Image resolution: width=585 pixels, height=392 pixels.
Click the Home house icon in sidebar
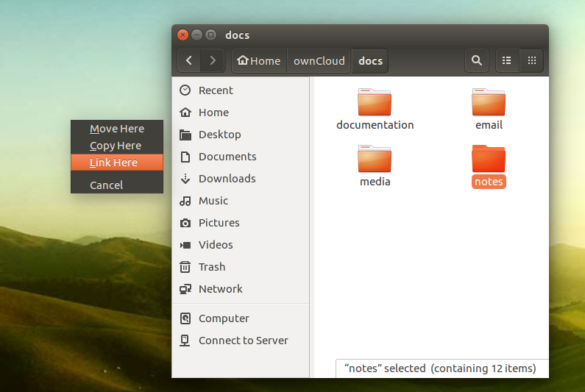click(x=185, y=113)
